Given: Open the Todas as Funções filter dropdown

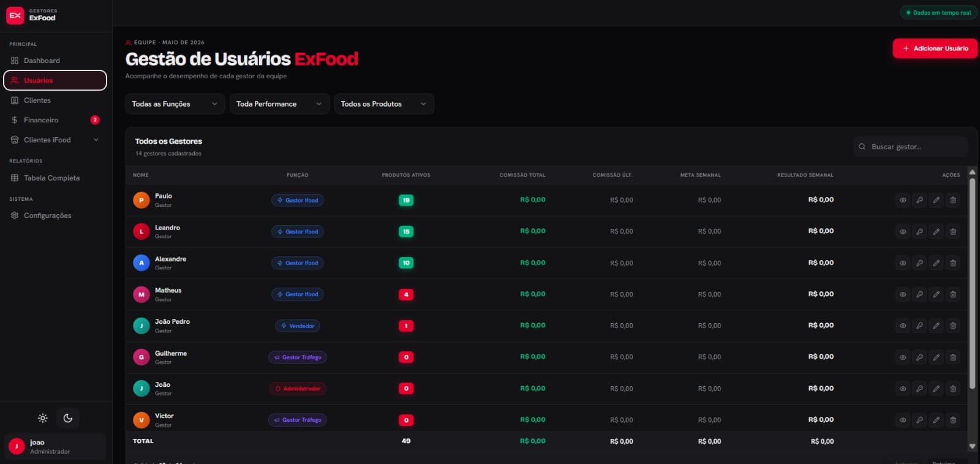Looking at the screenshot, I should point(175,104).
